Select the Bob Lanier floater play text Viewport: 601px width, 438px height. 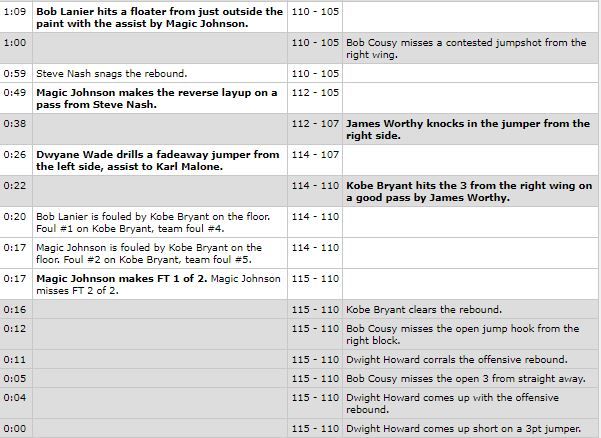pos(159,18)
